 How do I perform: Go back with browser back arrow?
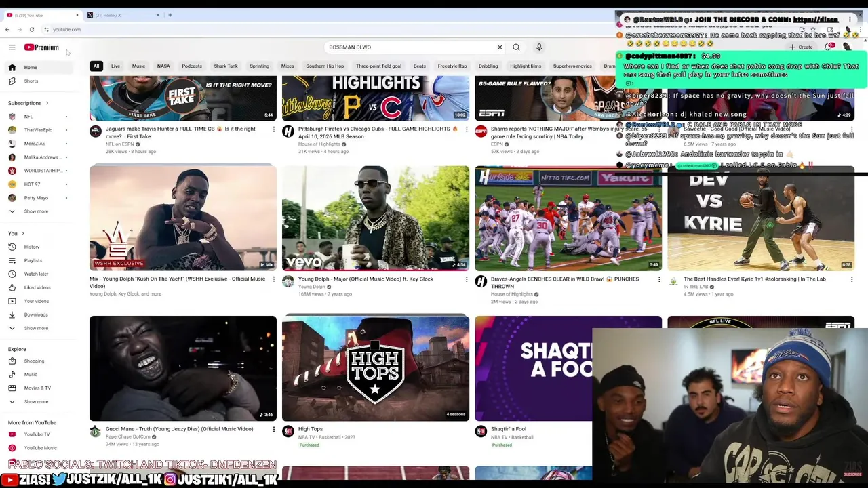tap(7, 29)
